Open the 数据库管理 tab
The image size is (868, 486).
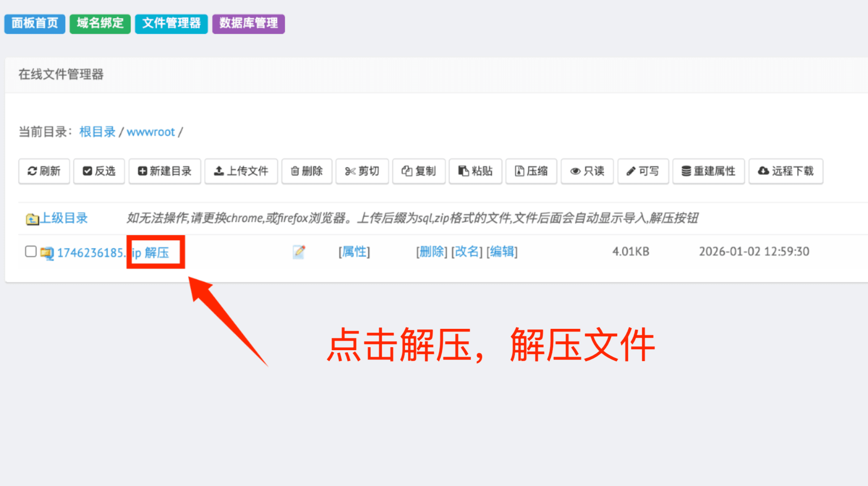248,24
